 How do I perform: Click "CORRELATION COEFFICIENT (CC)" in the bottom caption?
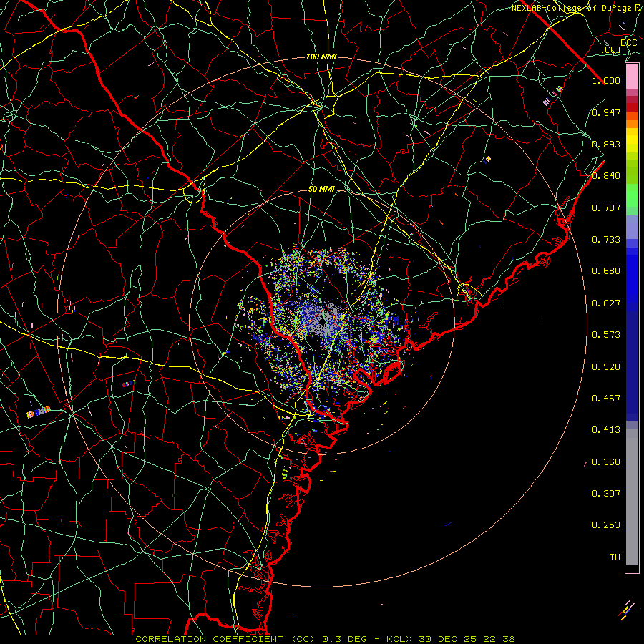[225, 639]
